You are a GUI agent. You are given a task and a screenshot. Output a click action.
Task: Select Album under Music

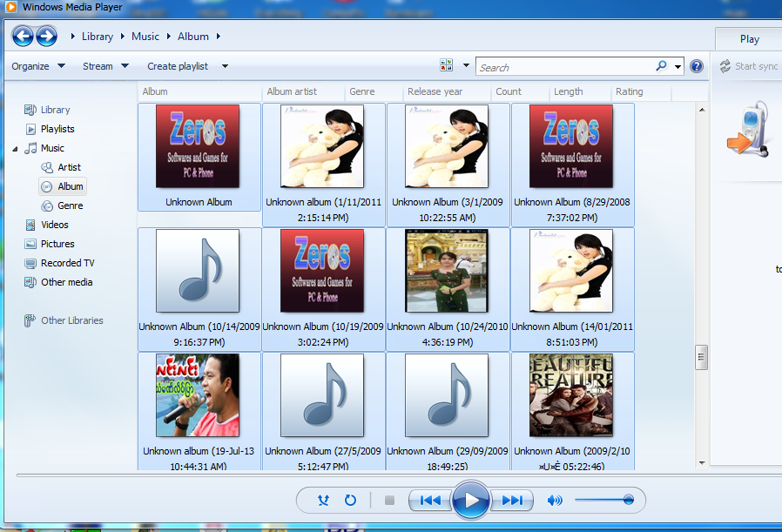pos(63,186)
